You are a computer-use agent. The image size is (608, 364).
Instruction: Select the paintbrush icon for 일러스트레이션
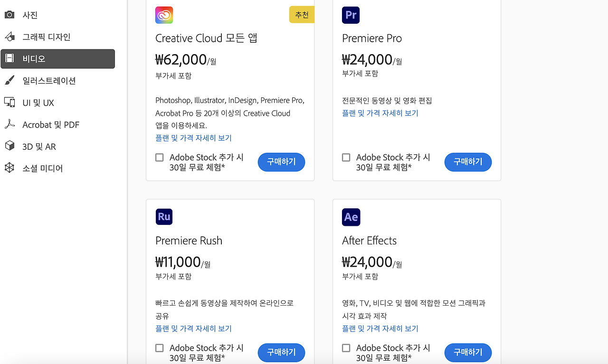(9, 80)
